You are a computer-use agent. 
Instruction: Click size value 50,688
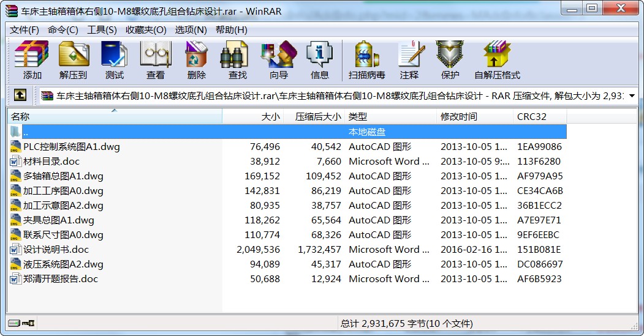265,279
